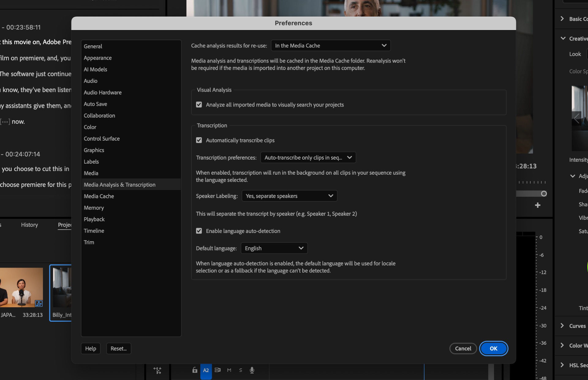
Task: Disable Enable language auto-detection checkbox
Action: click(x=199, y=231)
